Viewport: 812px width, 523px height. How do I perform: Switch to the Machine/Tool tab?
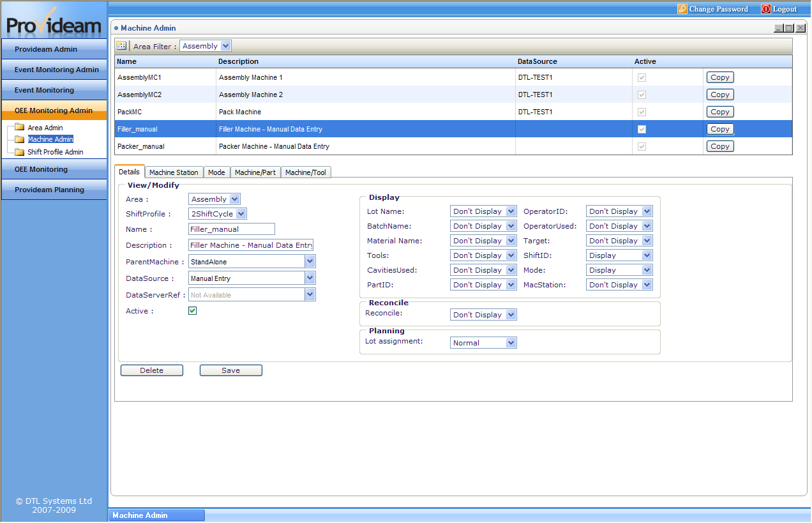[306, 172]
